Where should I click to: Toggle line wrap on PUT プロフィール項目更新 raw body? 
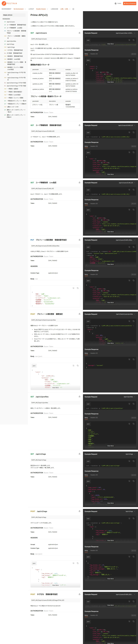point(73,288)
